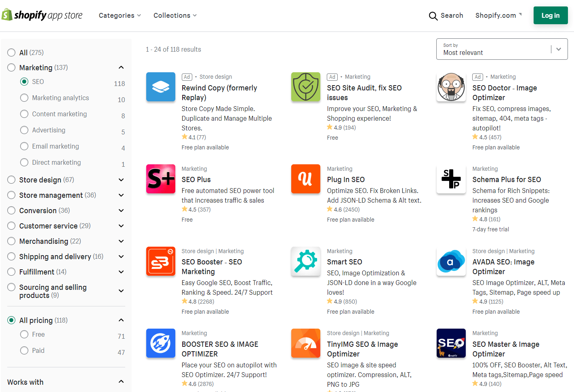Viewport: 574px width, 392px height.
Task: Open Schema Plus for SEO title
Action: click(507, 180)
